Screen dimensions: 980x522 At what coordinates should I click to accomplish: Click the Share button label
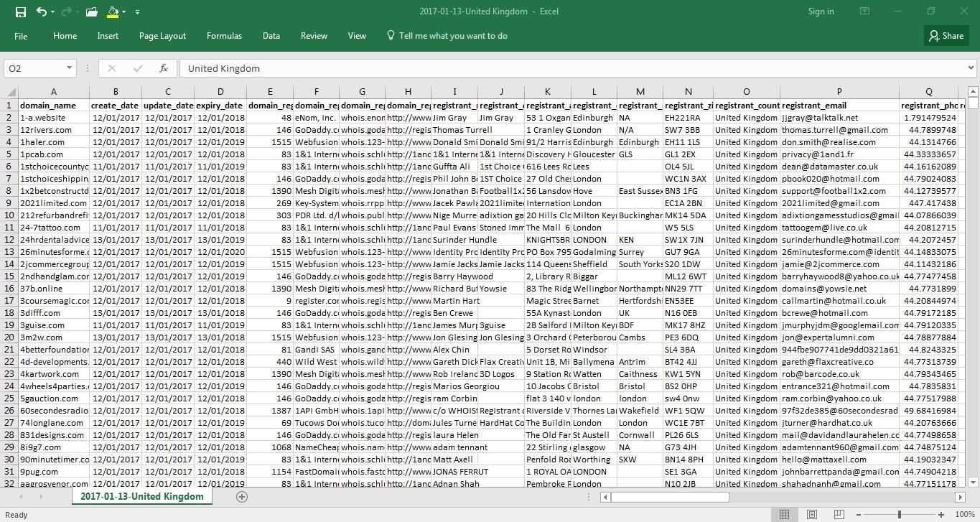tap(953, 36)
